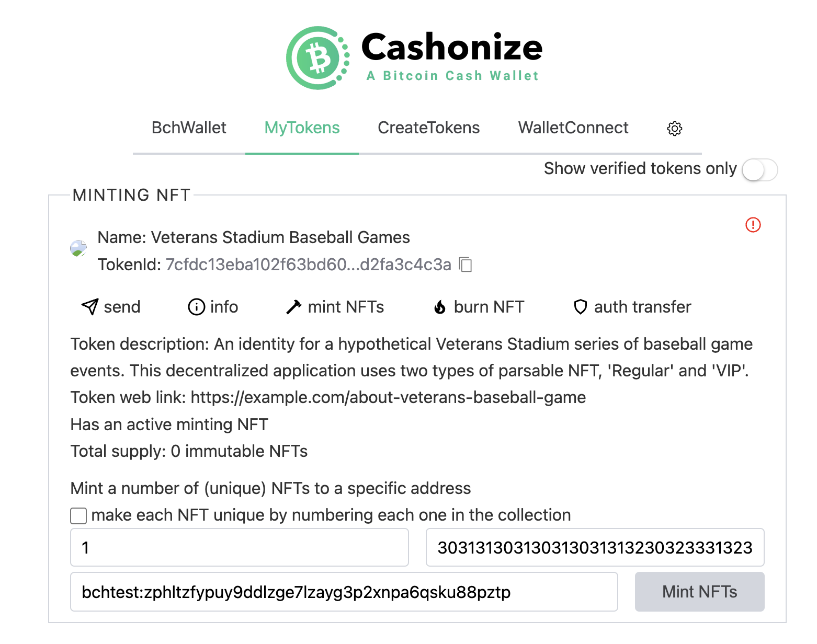Enable numbering each NFT in collection checkbox

coord(78,516)
